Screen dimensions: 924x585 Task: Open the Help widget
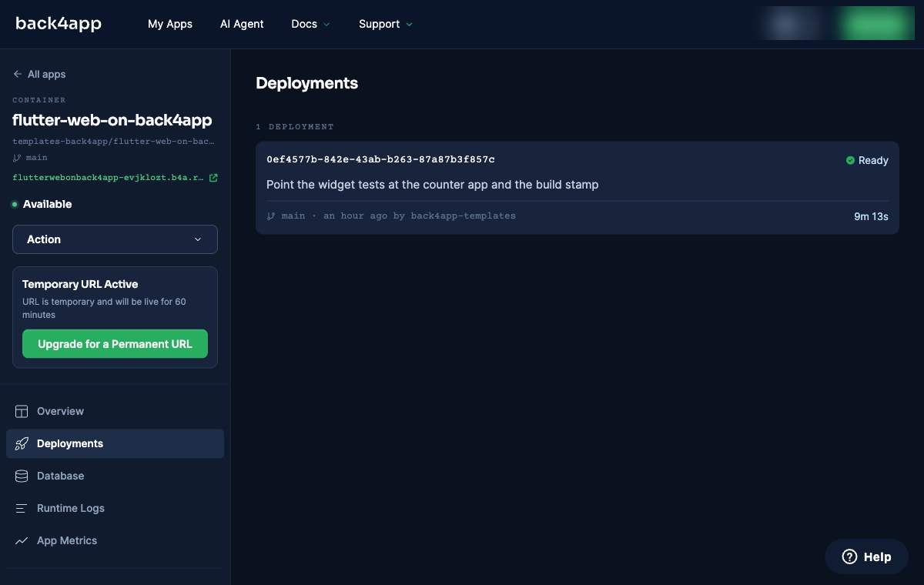tap(866, 557)
